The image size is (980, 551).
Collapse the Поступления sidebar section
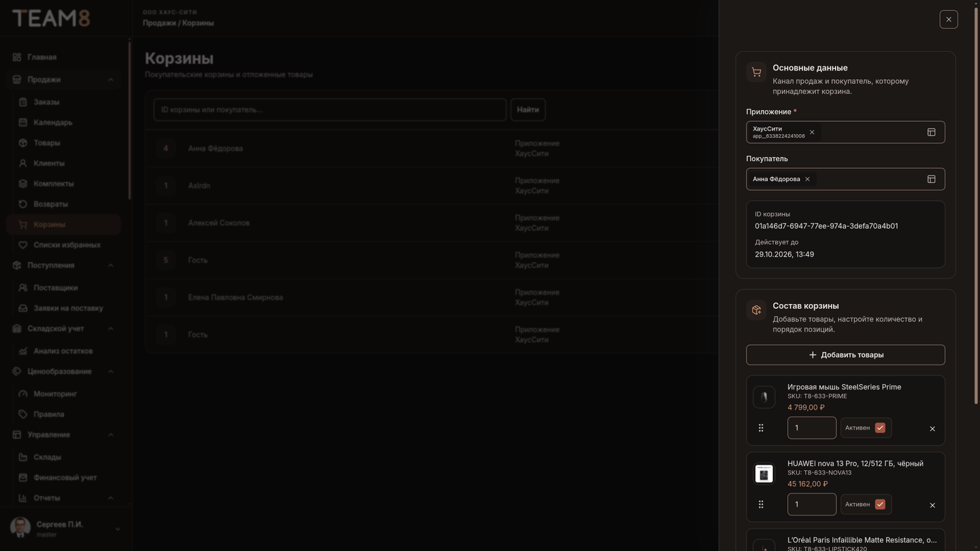[110, 265]
